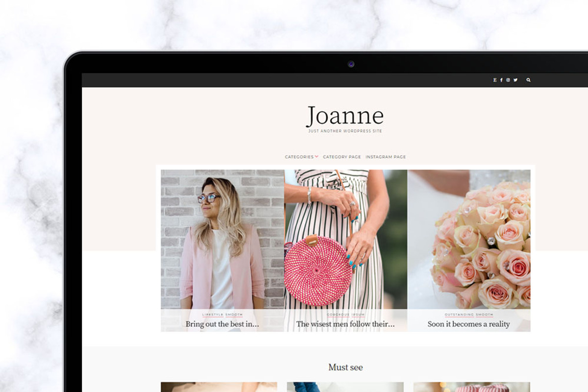Screen dimensions: 588x392
Task: Open the Instagram social icon
Action: pos(508,80)
